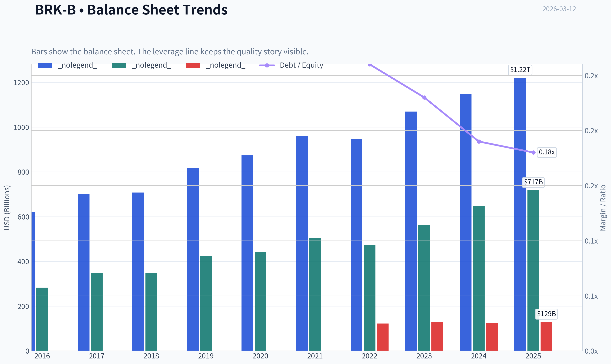Click the 1200 y-axis tick label
The width and height of the screenshot is (611, 364).
point(21,83)
